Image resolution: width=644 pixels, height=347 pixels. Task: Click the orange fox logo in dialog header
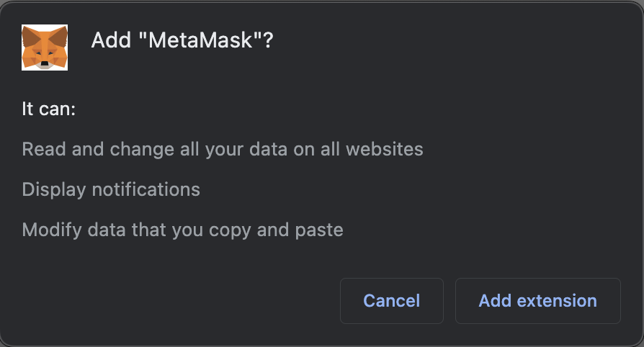point(45,48)
